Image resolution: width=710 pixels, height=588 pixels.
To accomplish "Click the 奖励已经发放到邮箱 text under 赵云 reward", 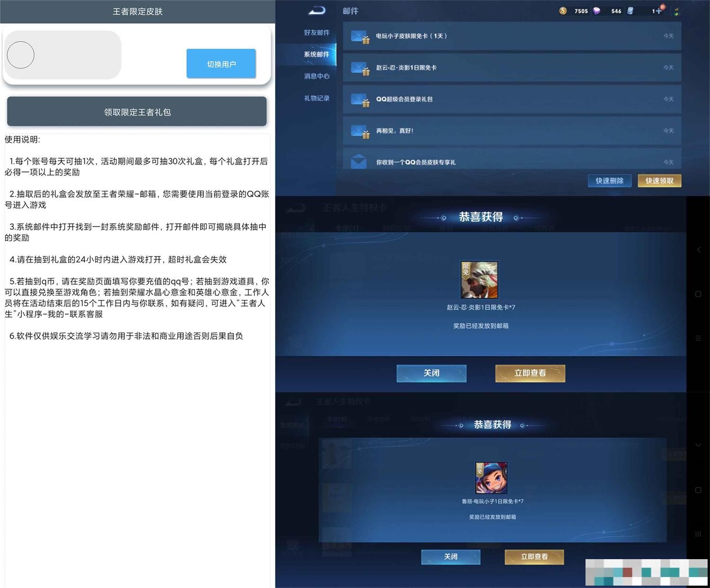I will click(481, 326).
